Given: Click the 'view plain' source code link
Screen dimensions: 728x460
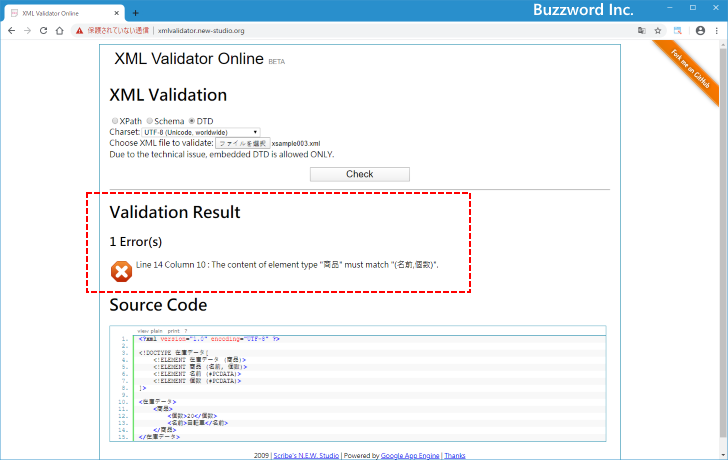Looking at the screenshot, I should pos(149,330).
